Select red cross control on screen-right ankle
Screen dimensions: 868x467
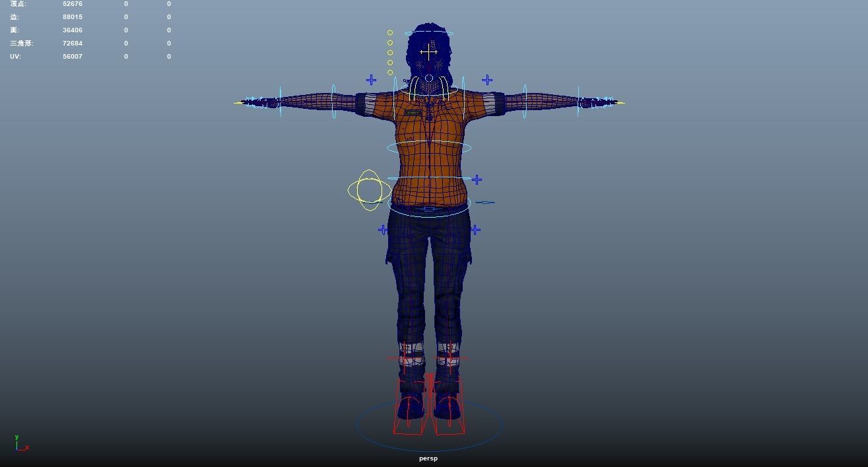(x=451, y=359)
